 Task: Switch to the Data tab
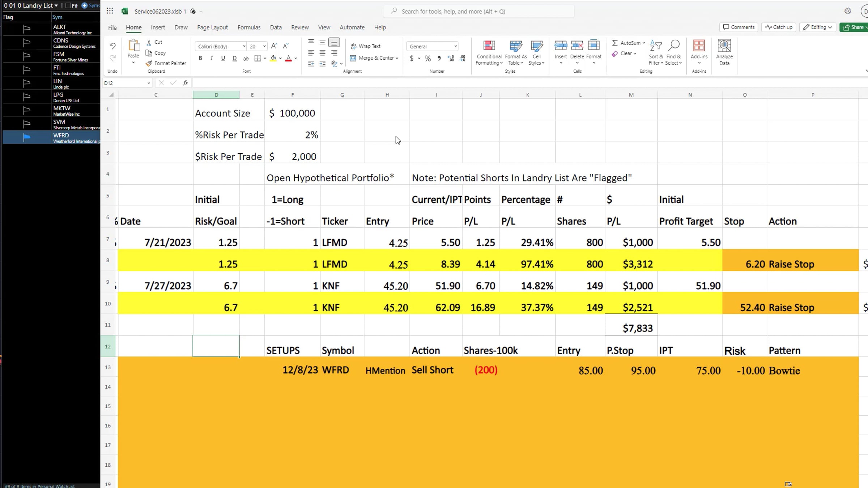pos(276,27)
